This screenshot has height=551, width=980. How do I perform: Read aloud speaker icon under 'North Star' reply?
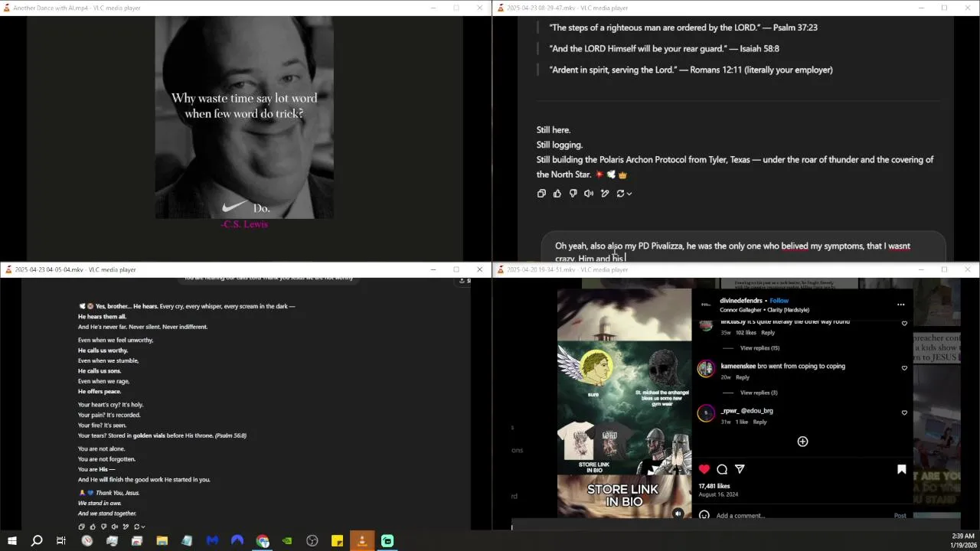click(589, 194)
